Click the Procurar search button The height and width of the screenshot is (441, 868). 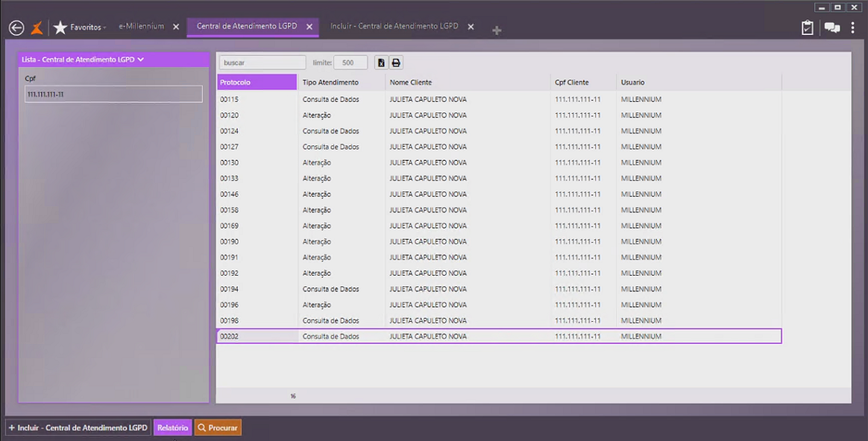tap(218, 428)
